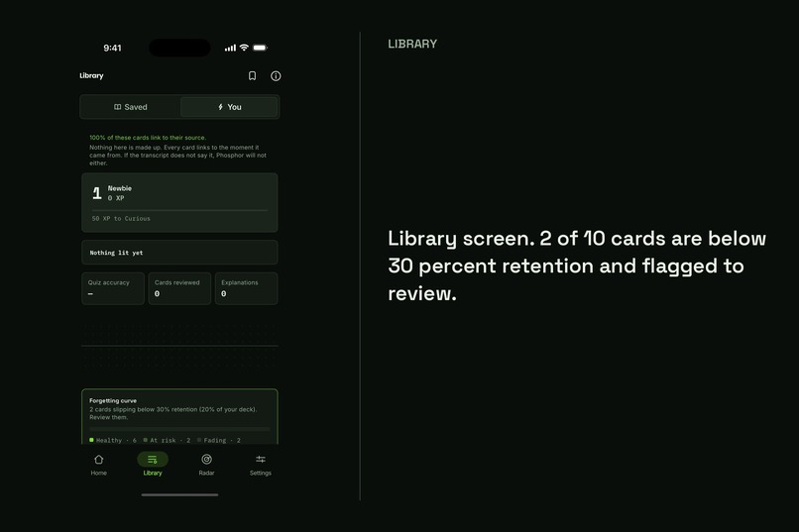Image resolution: width=799 pixels, height=532 pixels.
Task: Click the forgetting curve retention bar
Action: click(179, 429)
